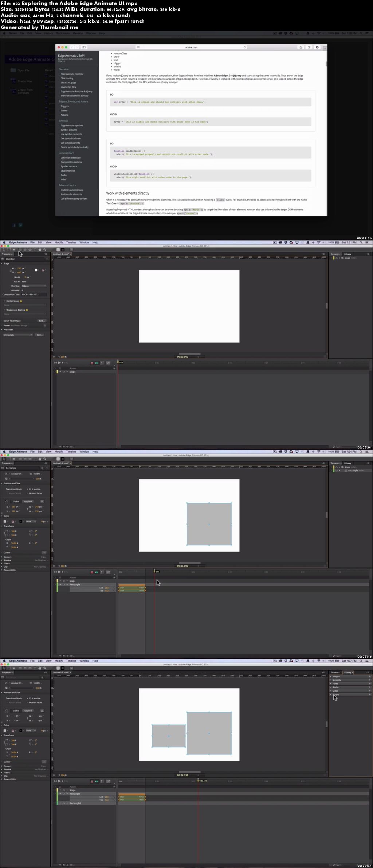Click Spotlight search icon in 7:31 PM menu bar

tap(361, 242)
